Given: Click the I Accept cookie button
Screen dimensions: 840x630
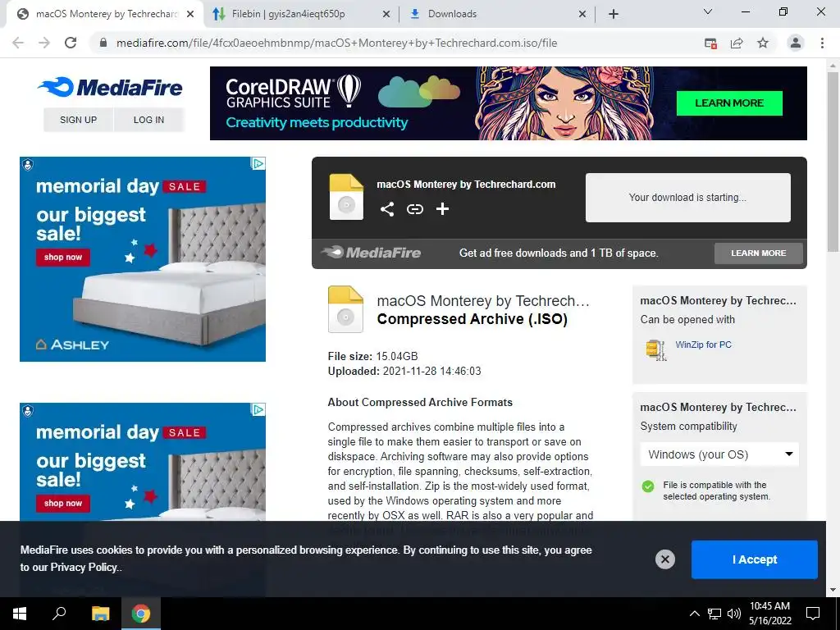Looking at the screenshot, I should click(x=755, y=559).
